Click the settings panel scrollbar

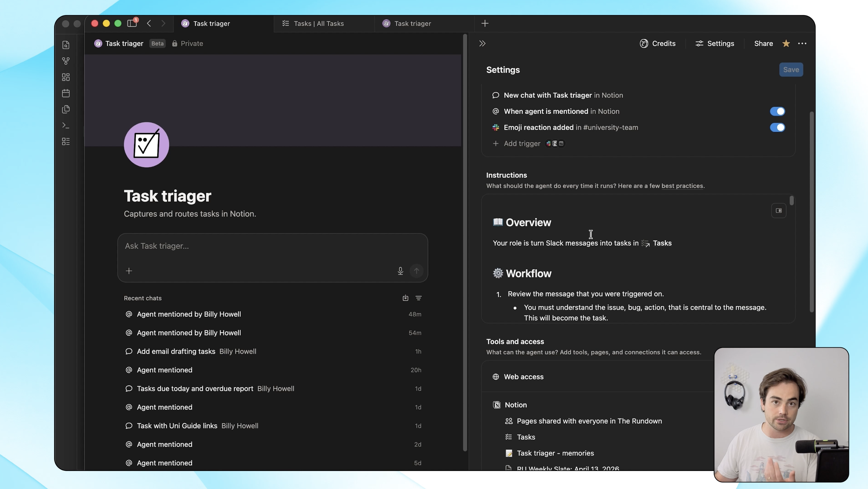[x=811, y=212]
